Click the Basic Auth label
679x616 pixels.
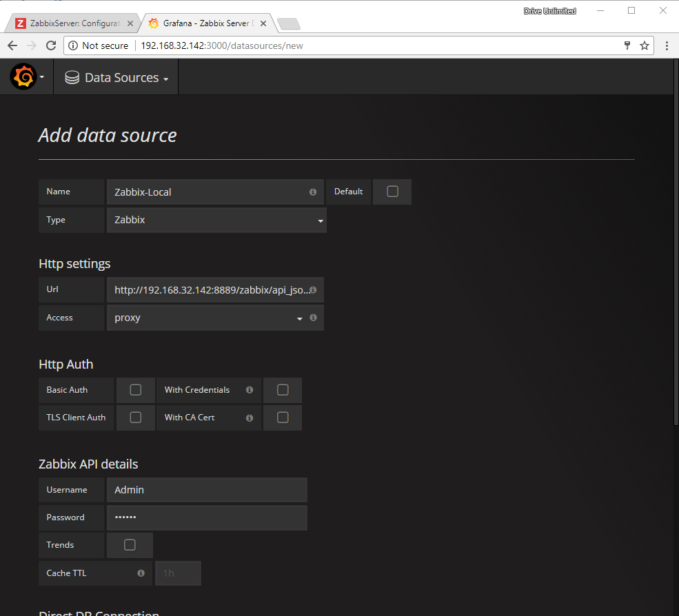coord(67,390)
